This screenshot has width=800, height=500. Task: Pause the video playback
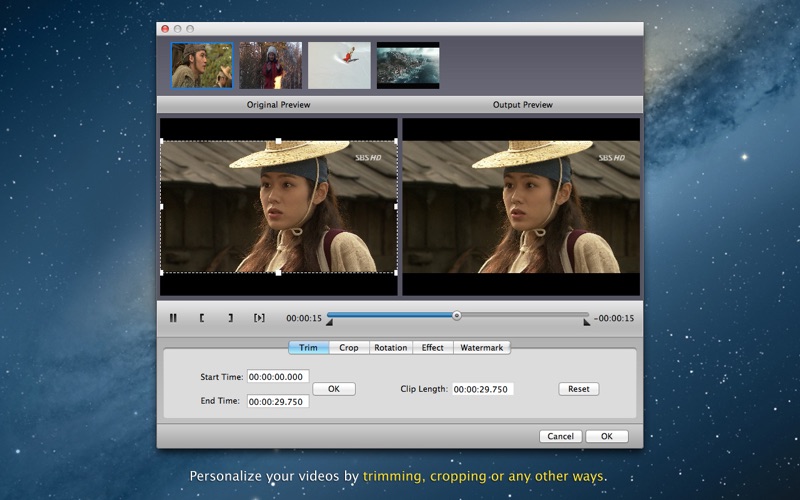(173, 318)
